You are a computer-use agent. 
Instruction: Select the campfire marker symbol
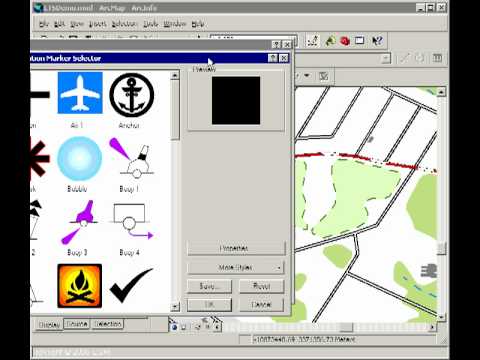tap(80, 286)
